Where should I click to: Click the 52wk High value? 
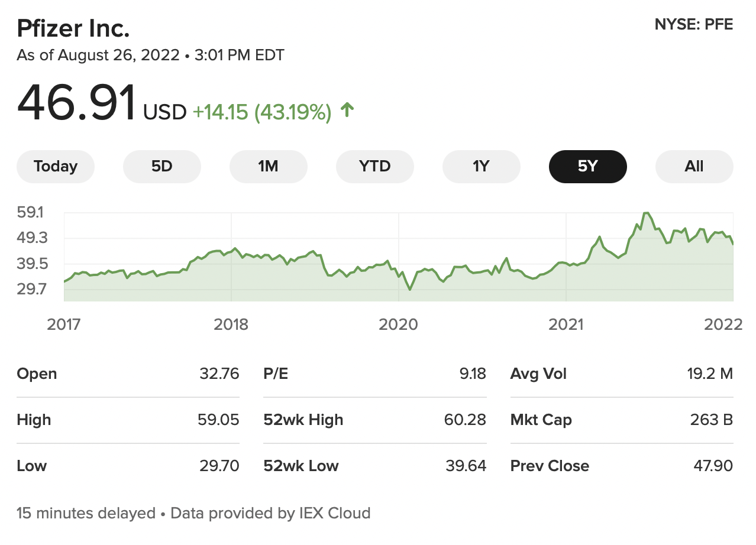point(464,420)
